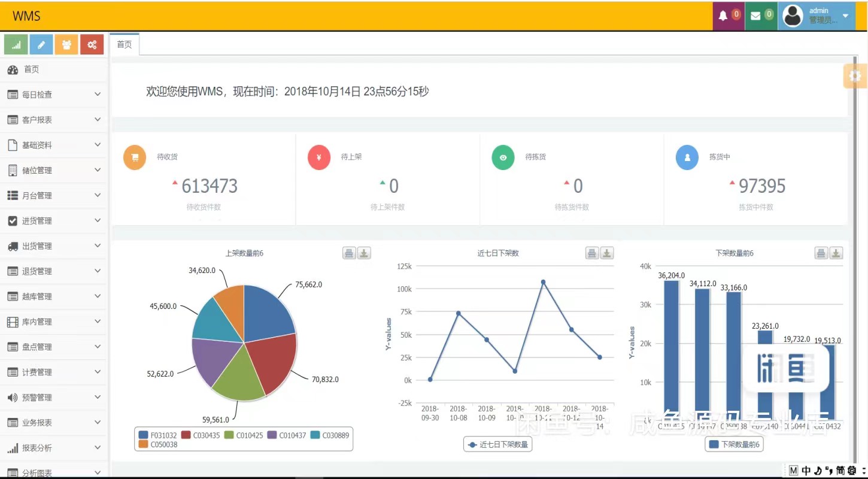Open the admin account dropdown arrow
This screenshot has height=479, width=868.
(x=846, y=16)
